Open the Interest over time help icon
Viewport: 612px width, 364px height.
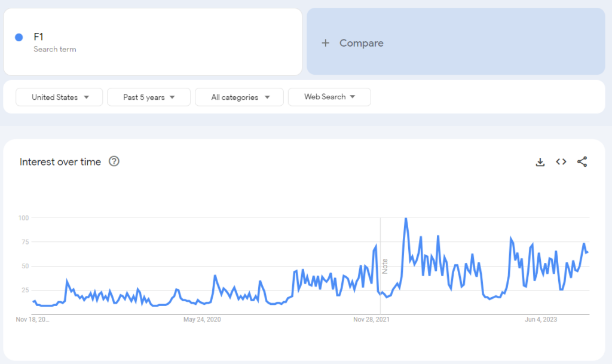[114, 161]
